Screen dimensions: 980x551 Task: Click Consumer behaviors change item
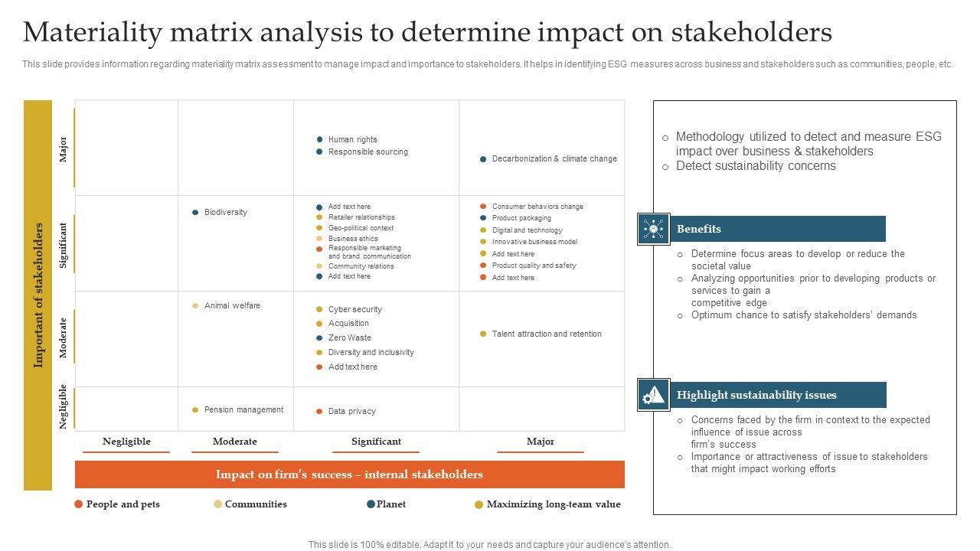(537, 207)
